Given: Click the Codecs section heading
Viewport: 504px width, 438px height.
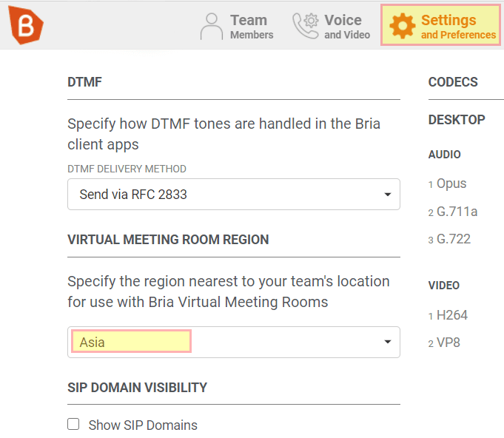Looking at the screenshot, I should tap(453, 82).
